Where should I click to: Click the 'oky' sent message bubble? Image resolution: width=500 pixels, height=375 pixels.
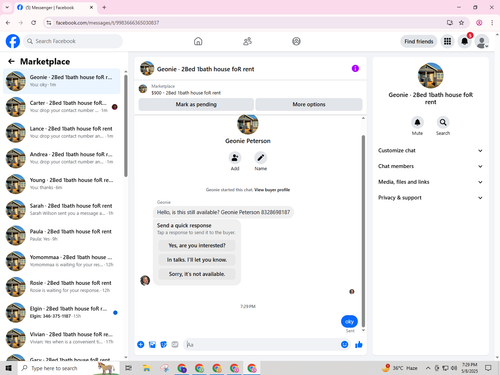click(x=349, y=321)
